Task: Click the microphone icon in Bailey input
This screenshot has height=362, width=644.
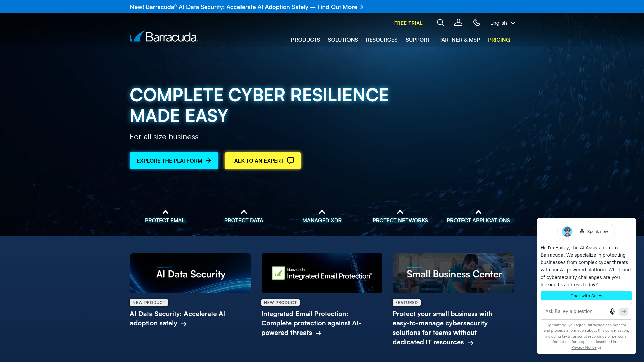Action: tap(612, 312)
